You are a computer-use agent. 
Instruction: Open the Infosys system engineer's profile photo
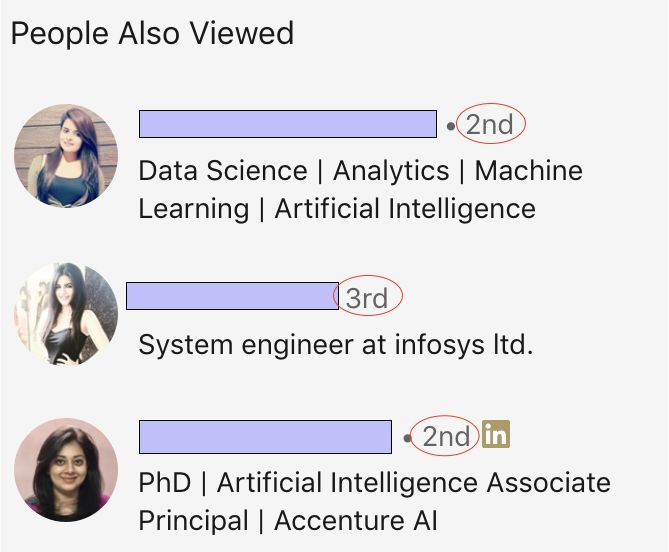[x=66, y=314]
